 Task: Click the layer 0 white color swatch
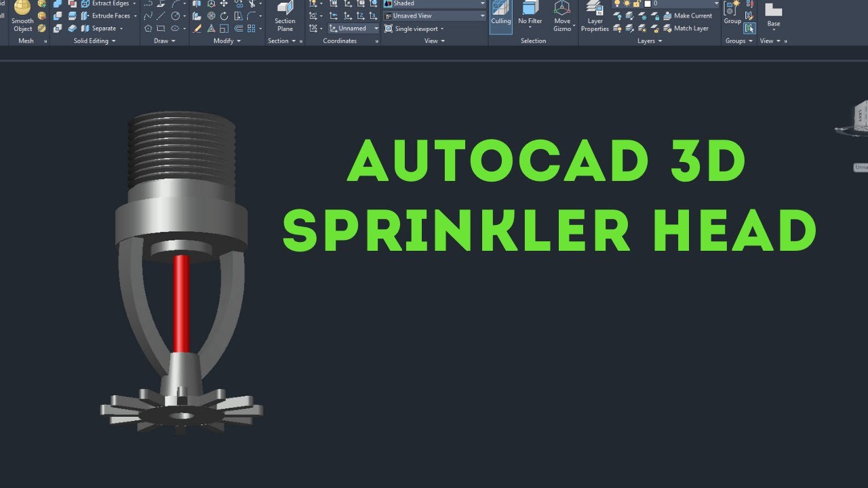point(648,3)
